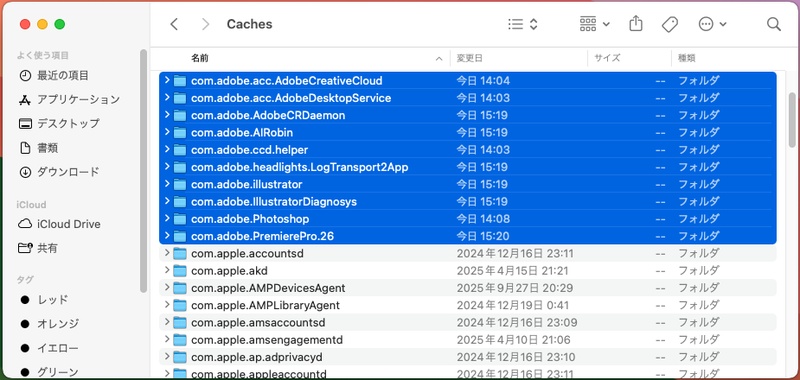Go forward with the right chevron
This screenshot has height=380, width=800.
click(205, 24)
